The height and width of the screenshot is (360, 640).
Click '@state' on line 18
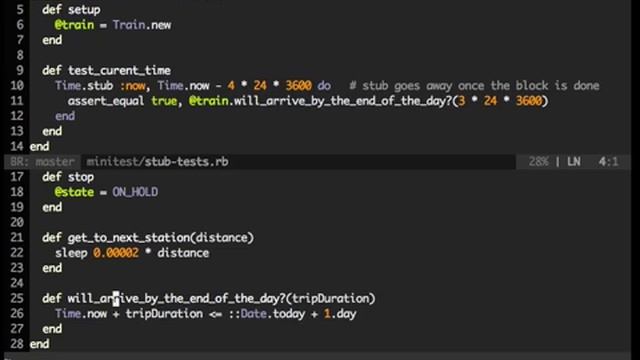pyautogui.click(x=74, y=192)
